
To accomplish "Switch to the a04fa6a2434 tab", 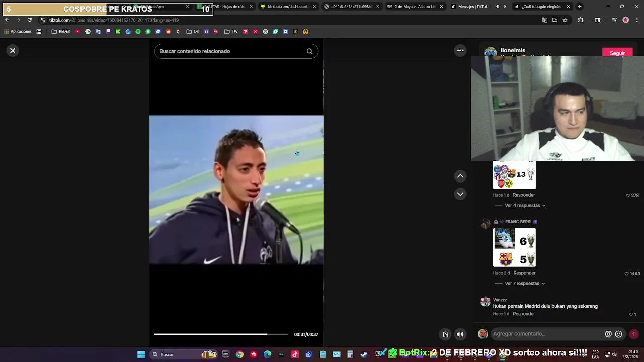I will [x=351, y=7].
